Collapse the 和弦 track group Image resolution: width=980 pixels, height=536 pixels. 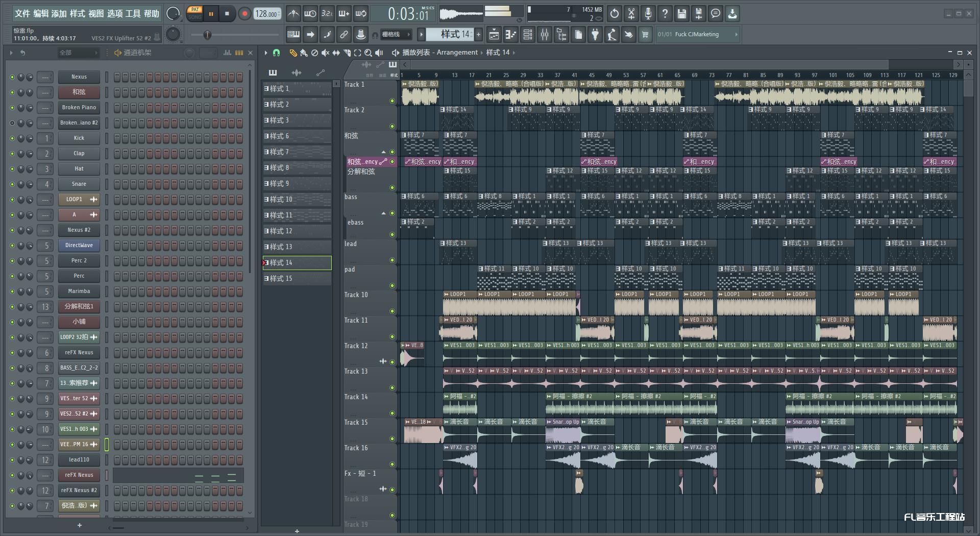pyautogui.click(x=383, y=152)
